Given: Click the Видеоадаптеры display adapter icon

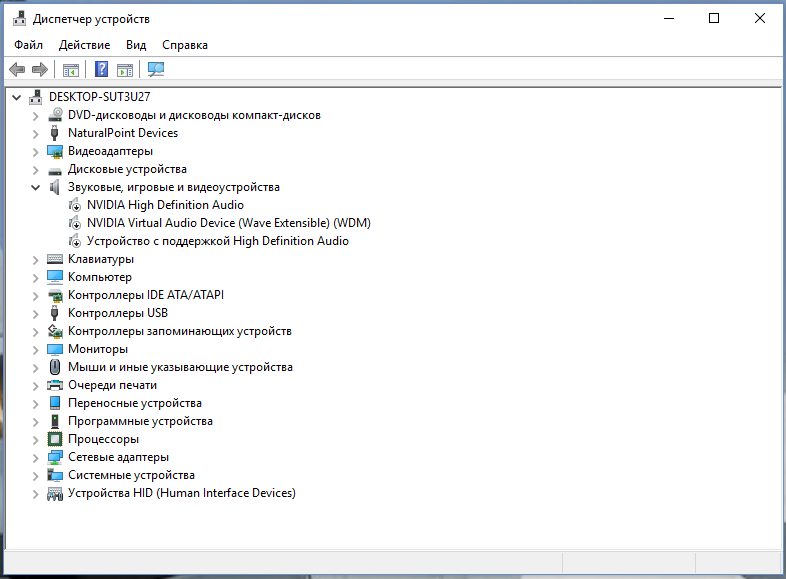Looking at the screenshot, I should click(55, 151).
